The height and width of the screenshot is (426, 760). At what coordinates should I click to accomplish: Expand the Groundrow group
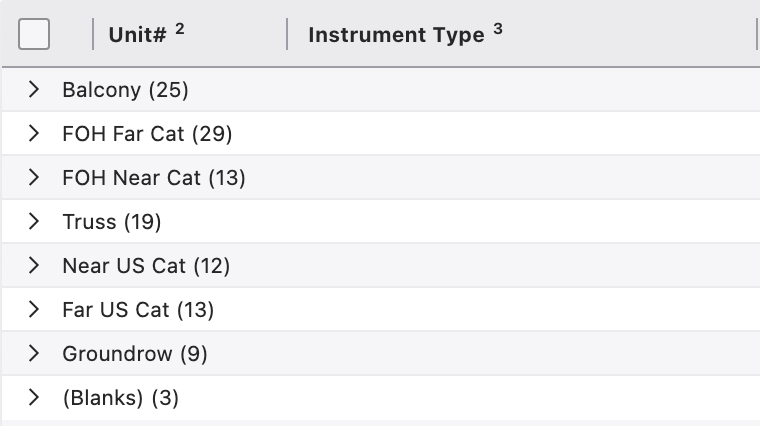coord(34,354)
